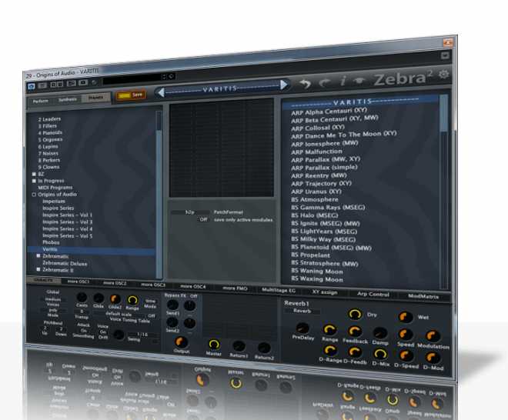Open the Swing 1/16 value dropdown
The height and width of the screenshot is (420, 508).
[143, 334]
